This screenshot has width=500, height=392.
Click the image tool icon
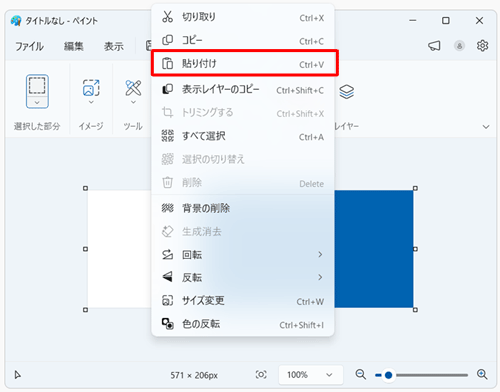pos(91,88)
